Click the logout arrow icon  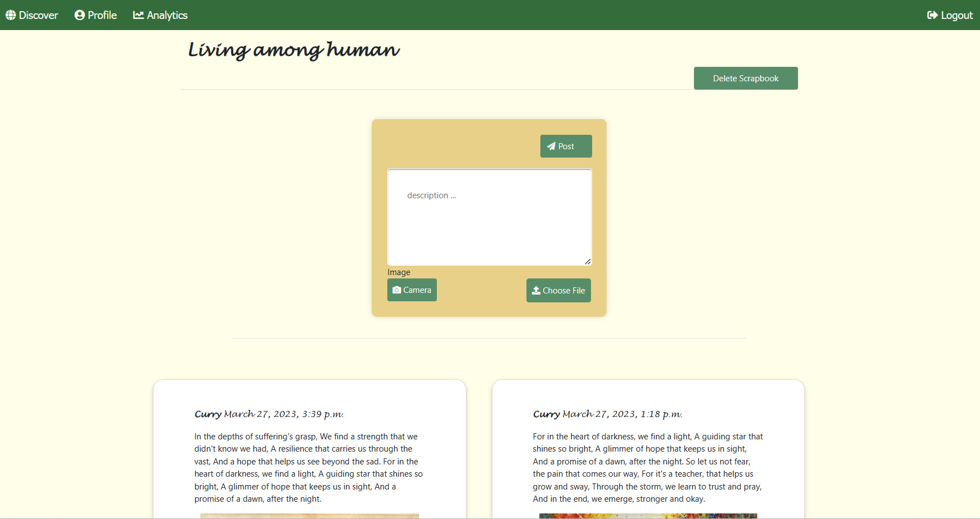pos(932,15)
